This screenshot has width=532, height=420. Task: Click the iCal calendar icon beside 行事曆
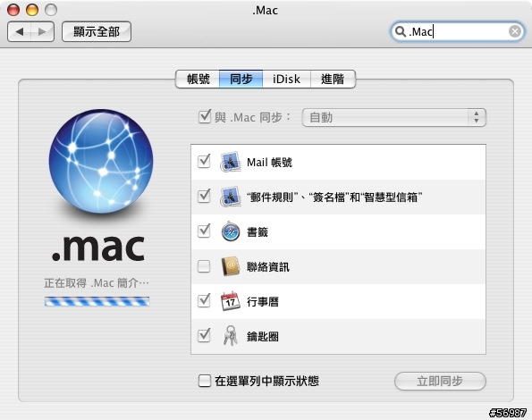coord(231,301)
